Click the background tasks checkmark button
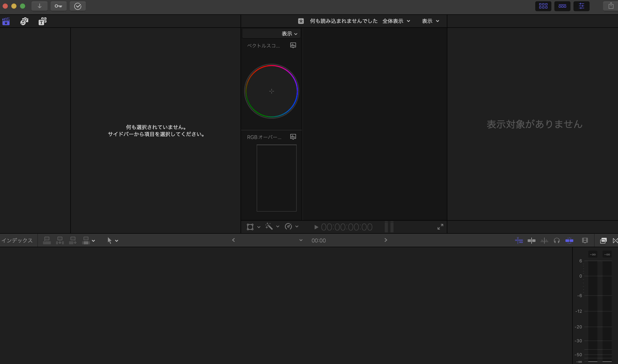 (78, 6)
